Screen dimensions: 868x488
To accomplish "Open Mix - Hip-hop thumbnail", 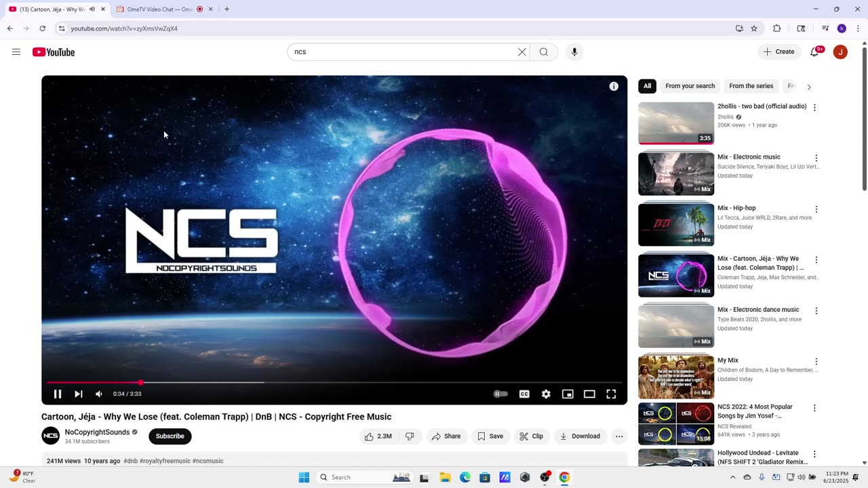I will pyautogui.click(x=676, y=224).
